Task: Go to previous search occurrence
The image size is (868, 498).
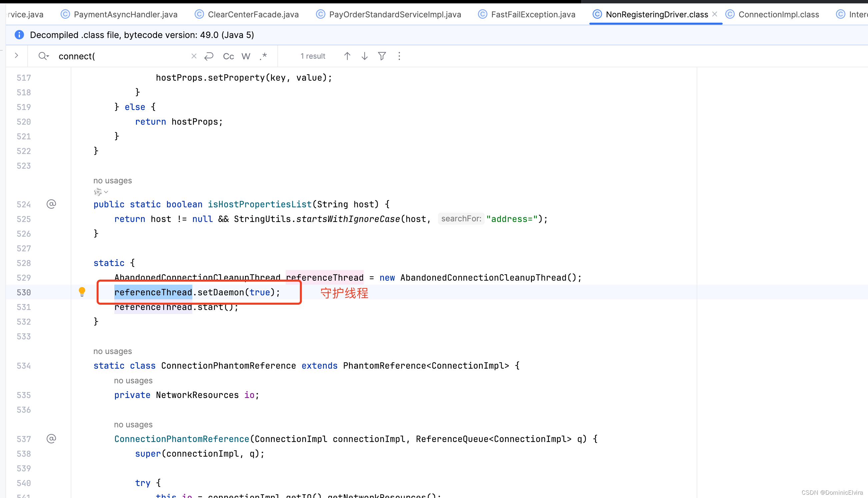Action: click(x=347, y=56)
